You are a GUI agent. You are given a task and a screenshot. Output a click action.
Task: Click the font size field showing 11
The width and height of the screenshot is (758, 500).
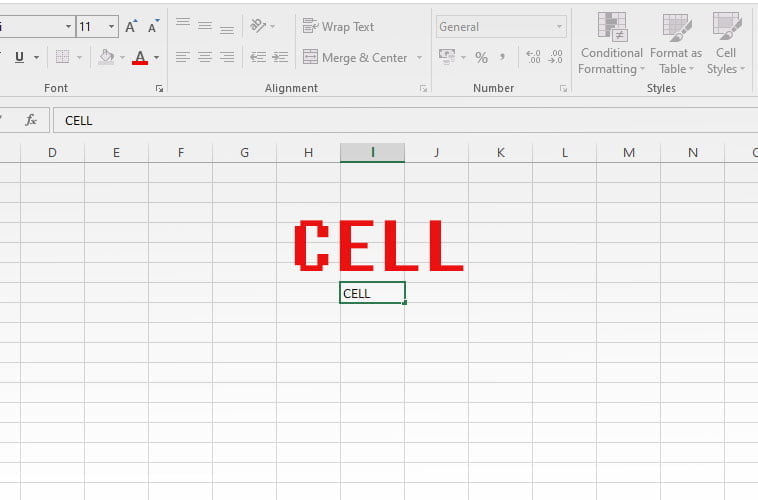tap(91, 27)
